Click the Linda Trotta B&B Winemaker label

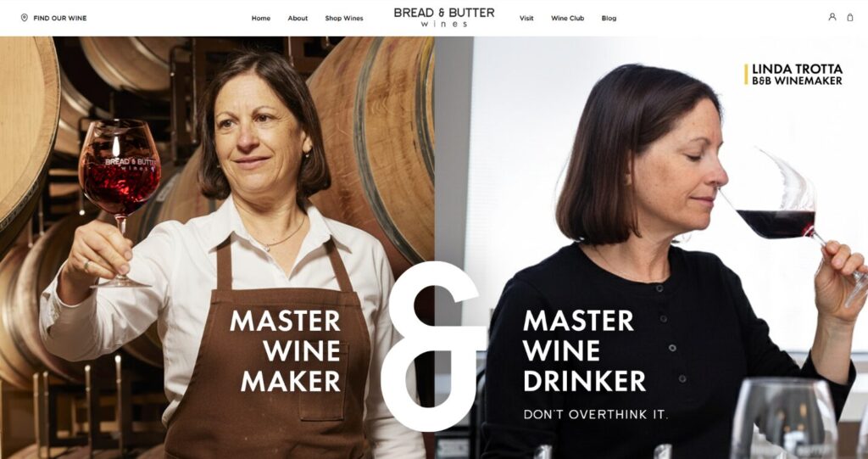point(793,75)
